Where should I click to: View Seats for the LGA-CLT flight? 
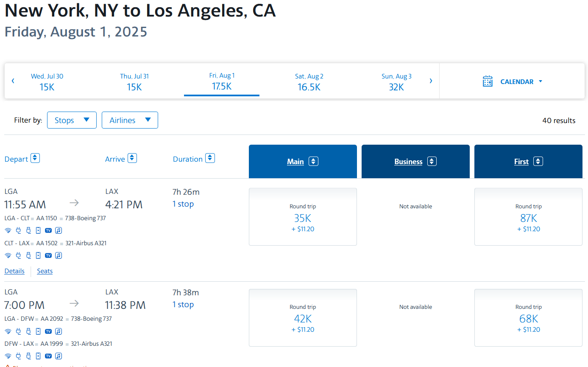coord(45,271)
